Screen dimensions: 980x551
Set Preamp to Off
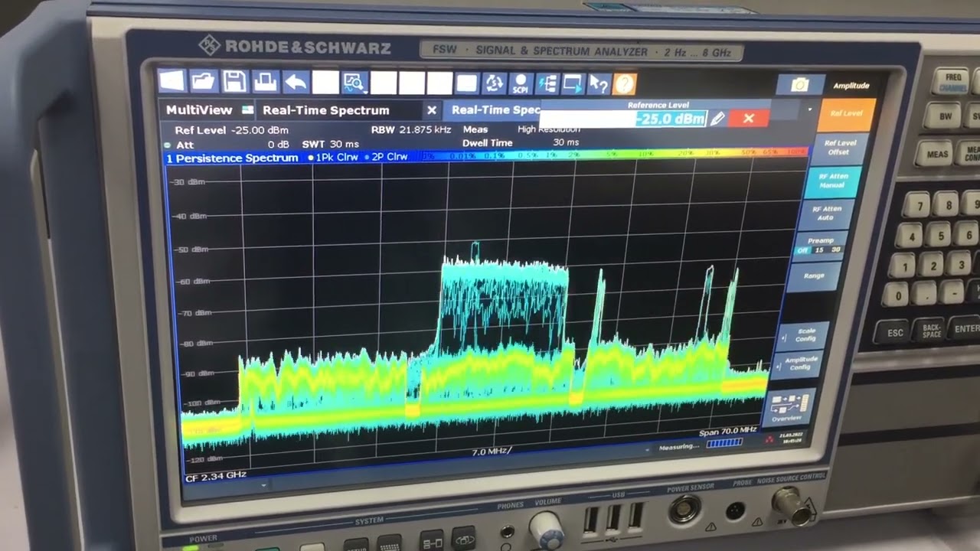coord(803,250)
